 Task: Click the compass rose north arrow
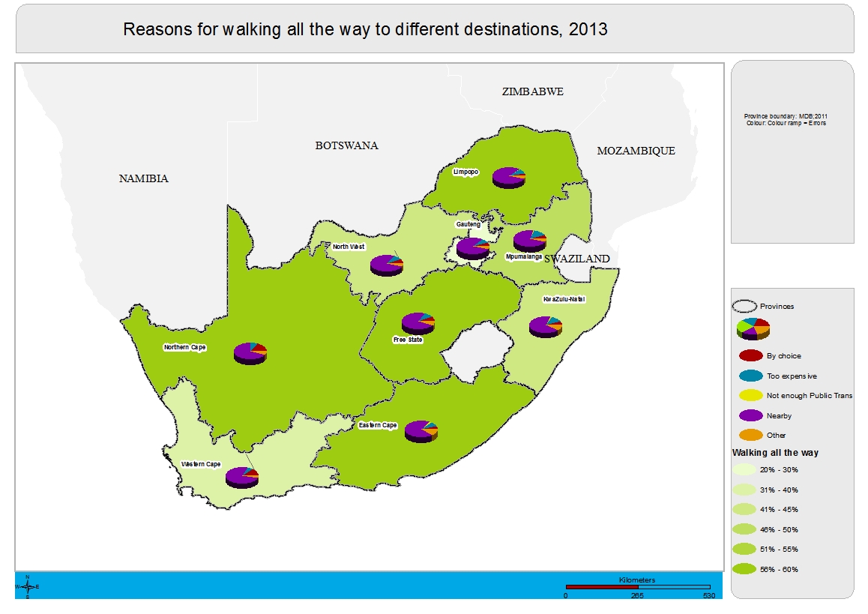(27, 586)
